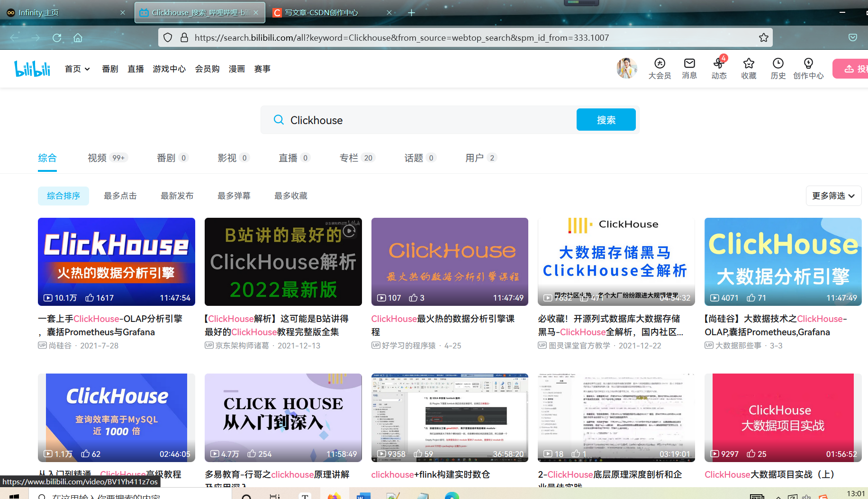Sort by 综合排序
Viewport: 868px width, 499px height.
63,196
